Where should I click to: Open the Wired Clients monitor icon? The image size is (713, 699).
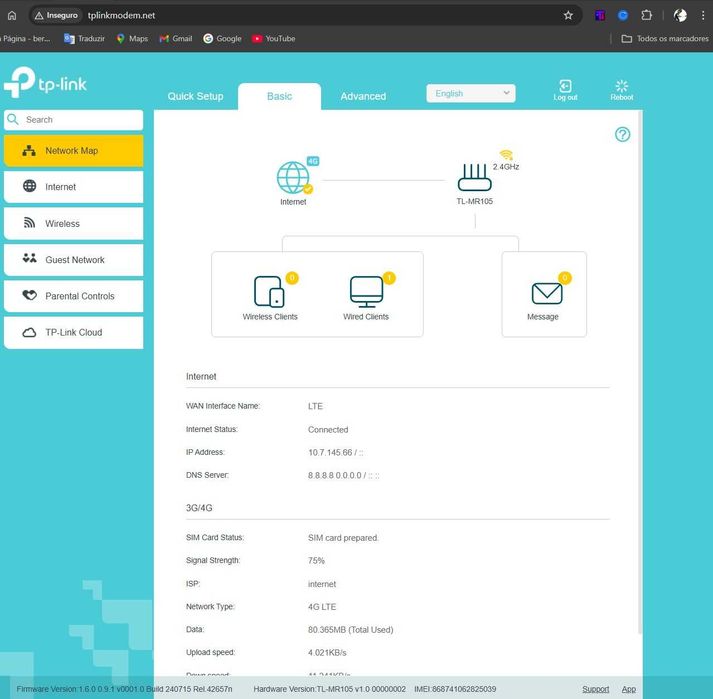click(x=367, y=292)
